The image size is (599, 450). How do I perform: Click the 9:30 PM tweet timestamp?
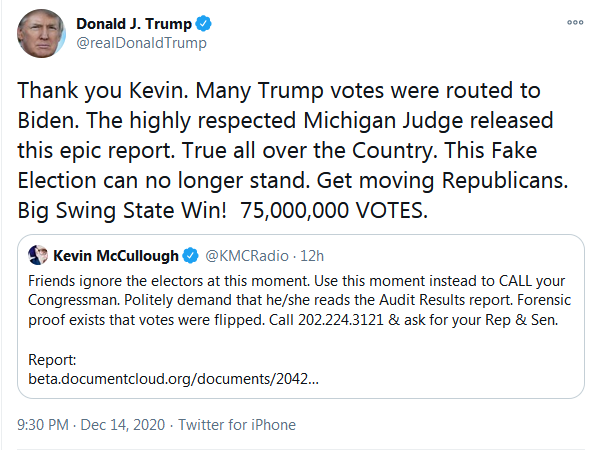pos(43,425)
